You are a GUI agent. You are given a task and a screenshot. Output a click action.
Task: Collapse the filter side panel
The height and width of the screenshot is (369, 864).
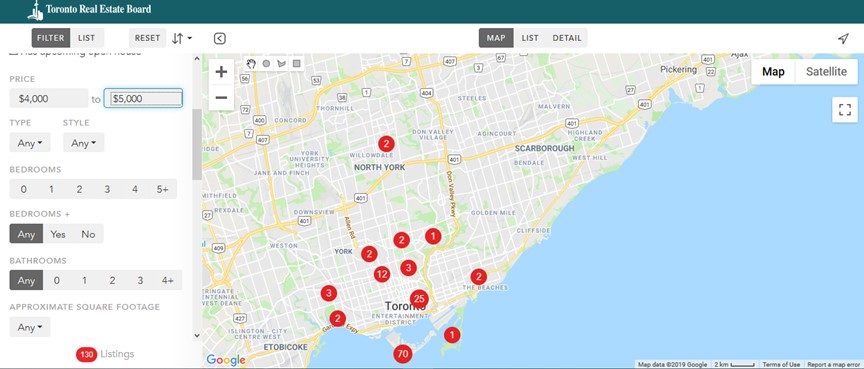click(x=219, y=38)
